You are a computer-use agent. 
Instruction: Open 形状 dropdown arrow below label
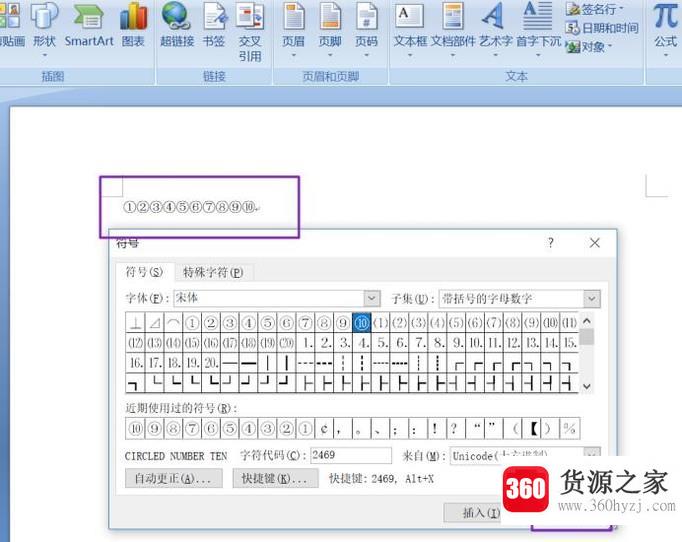44,55
